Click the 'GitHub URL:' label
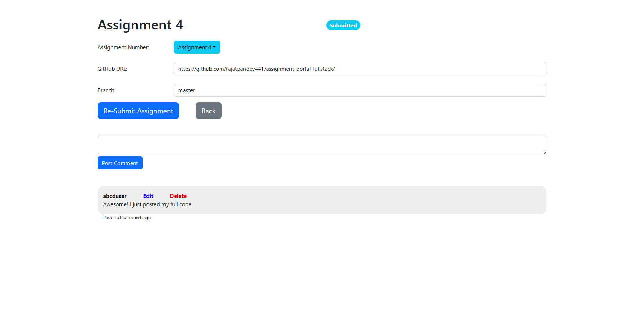Image resolution: width=644 pixels, height=331 pixels. click(x=112, y=69)
